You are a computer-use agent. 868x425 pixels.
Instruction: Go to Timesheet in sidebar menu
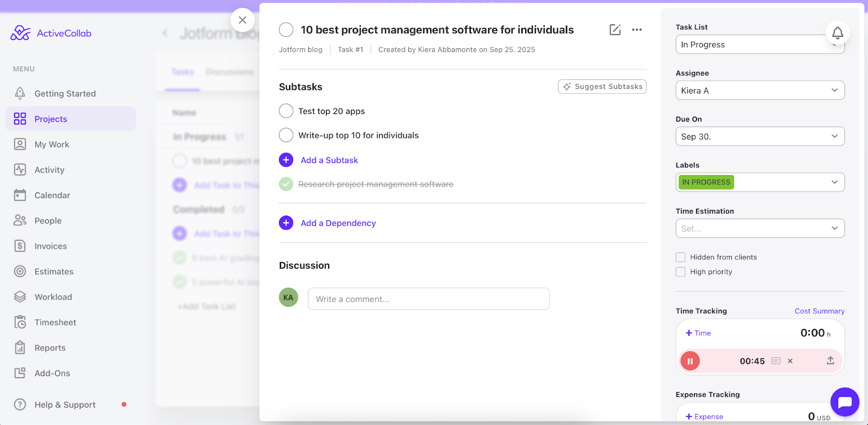pos(55,322)
